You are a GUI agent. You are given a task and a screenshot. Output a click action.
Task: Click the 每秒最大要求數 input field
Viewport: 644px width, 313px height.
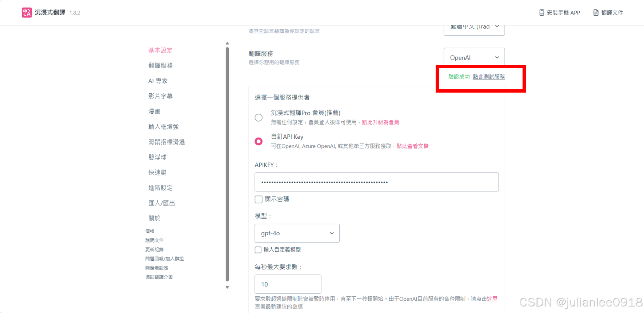(288, 284)
